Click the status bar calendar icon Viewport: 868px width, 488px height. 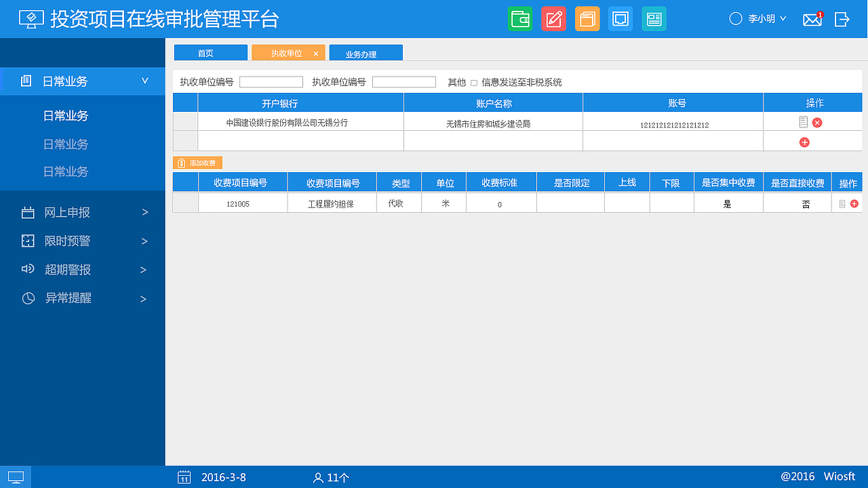click(184, 477)
